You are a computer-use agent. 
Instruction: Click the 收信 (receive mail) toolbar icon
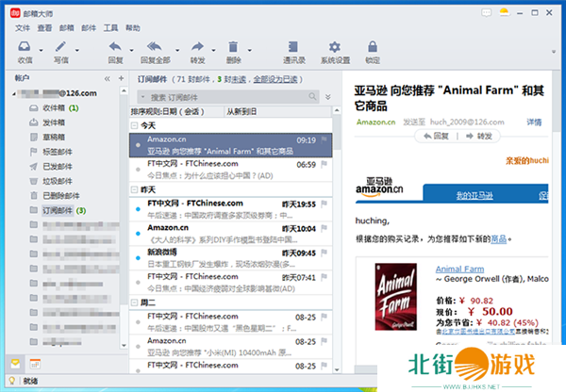point(24,47)
